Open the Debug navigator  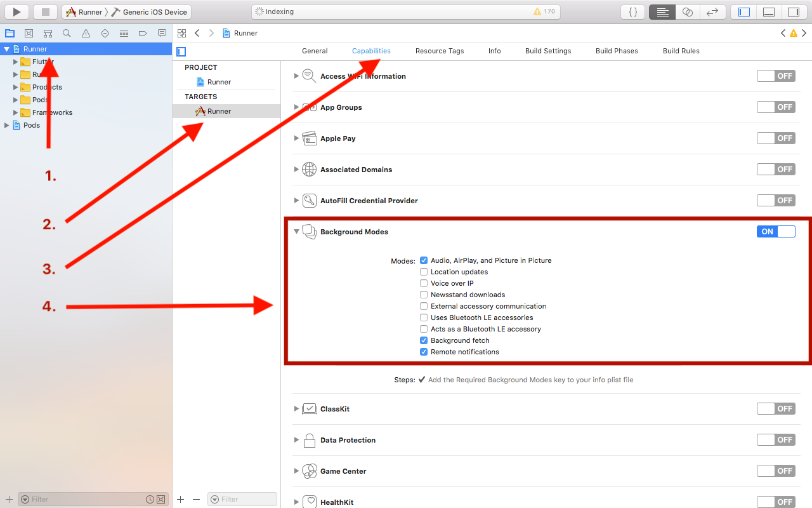124,33
